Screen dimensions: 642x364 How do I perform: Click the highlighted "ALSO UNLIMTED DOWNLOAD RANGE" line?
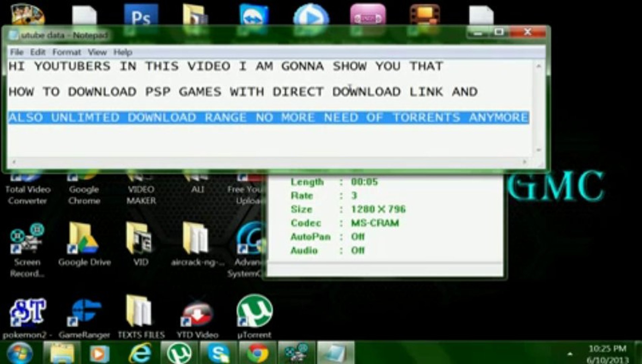269,118
